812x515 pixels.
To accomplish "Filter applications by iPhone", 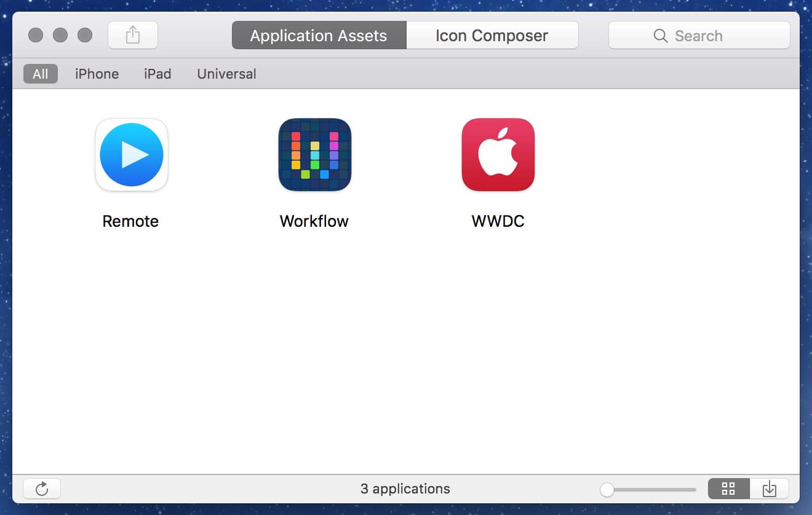I will pyautogui.click(x=97, y=74).
